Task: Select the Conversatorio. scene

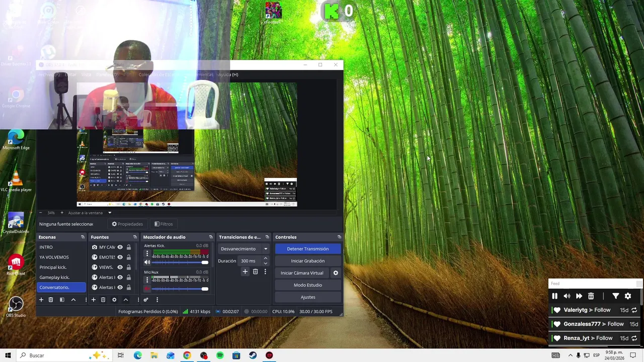Action: [x=62, y=288]
